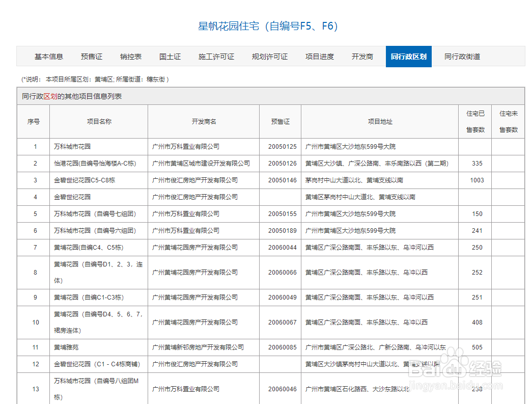Select project 黄埔花园（自编C1-C3栋）
Viewport: 532px width, 404px height.
point(89,298)
